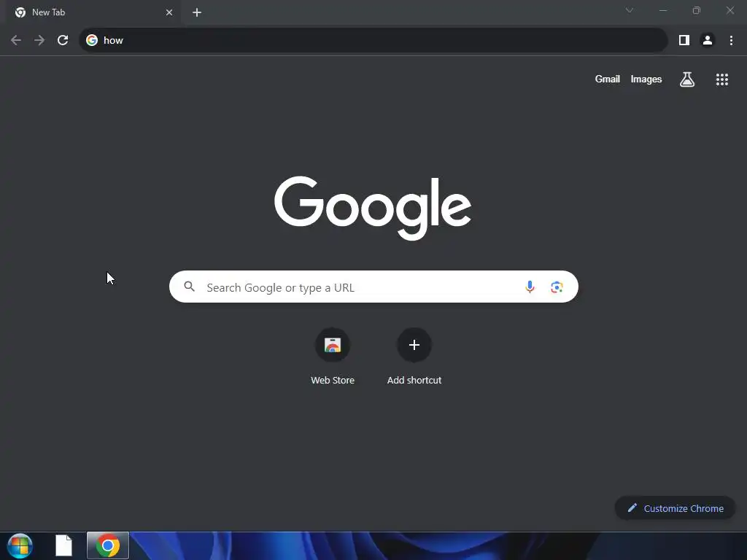Open Gmail link
This screenshot has width=747, height=560.
[x=608, y=79]
